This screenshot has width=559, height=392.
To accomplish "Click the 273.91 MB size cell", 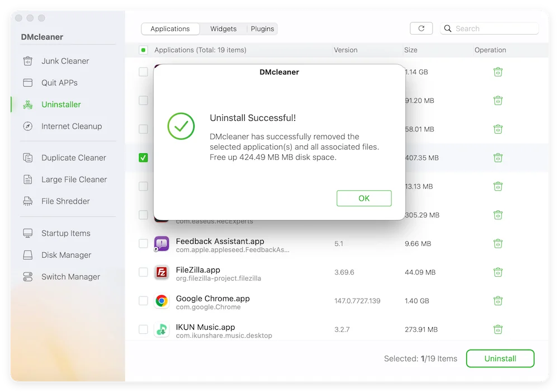I will [421, 329].
